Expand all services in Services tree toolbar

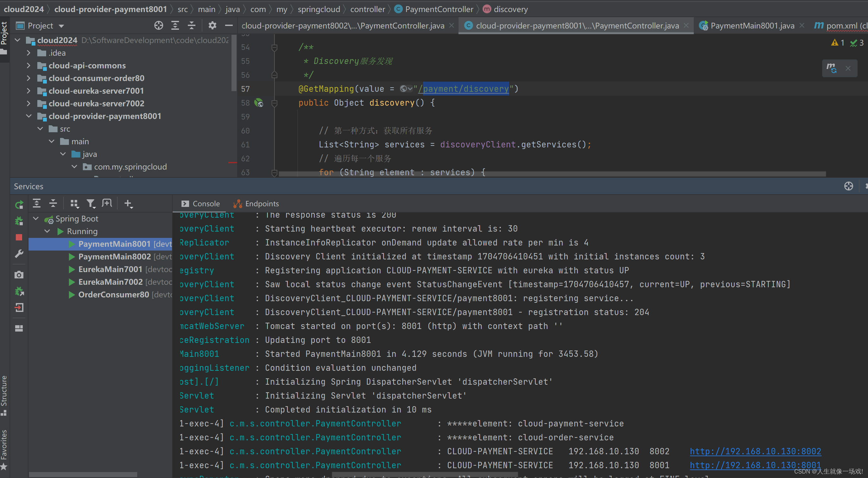pyautogui.click(x=36, y=203)
